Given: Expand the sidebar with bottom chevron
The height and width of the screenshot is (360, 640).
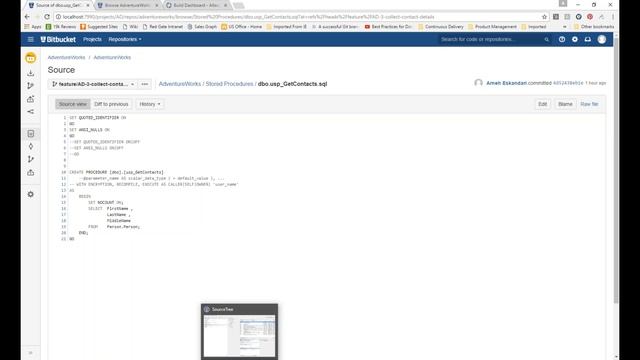Looking at the screenshot, I should 31,353.
